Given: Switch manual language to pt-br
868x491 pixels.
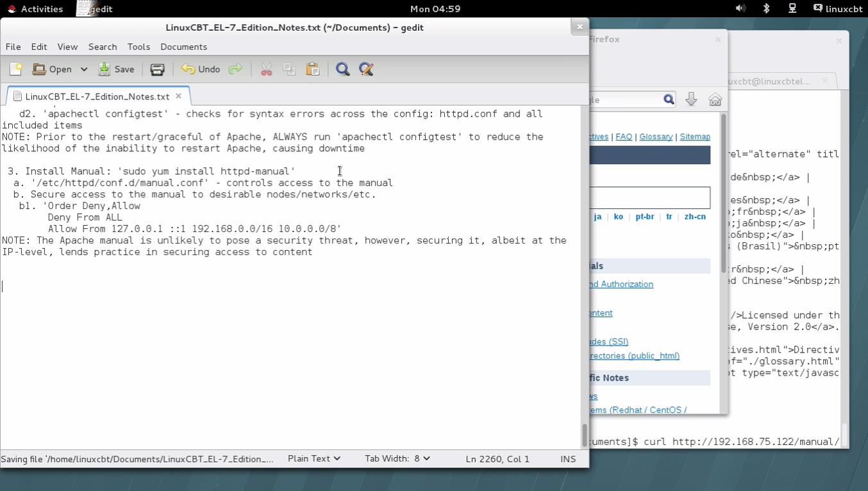Looking at the screenshot, I should coord(645,217).
